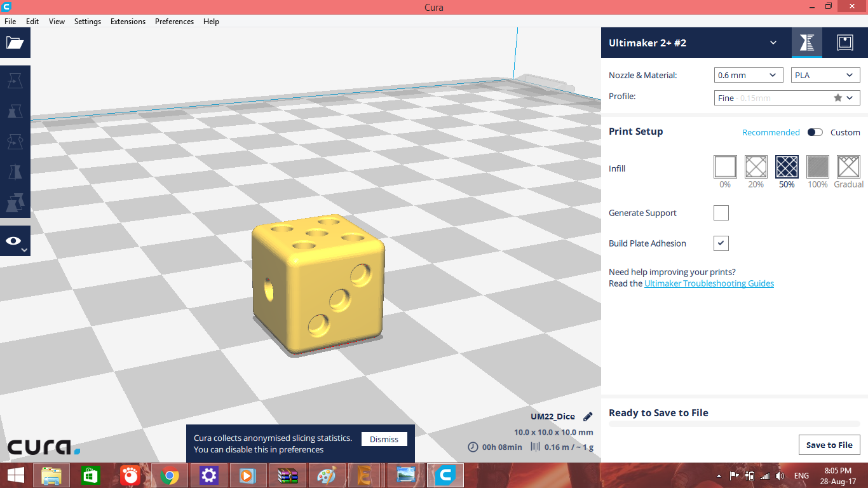Click the Save to File button
This screenshot has width=868, height=488.
click(x=829, y=445)
